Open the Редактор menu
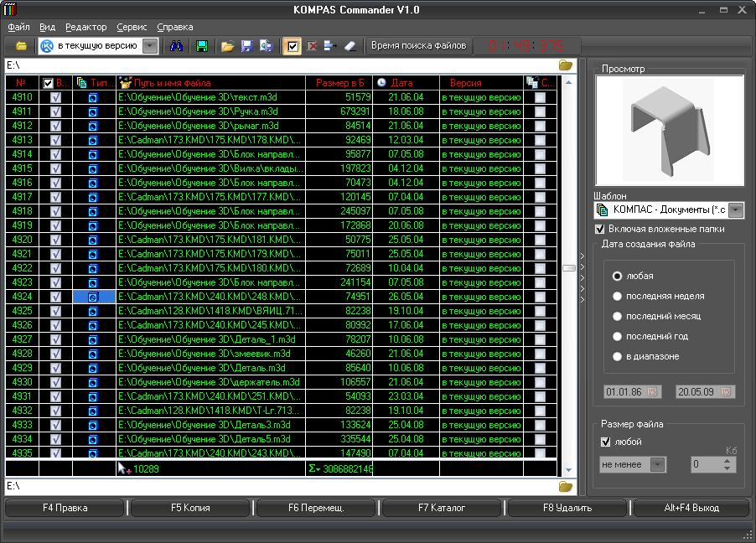 [85, 28]
